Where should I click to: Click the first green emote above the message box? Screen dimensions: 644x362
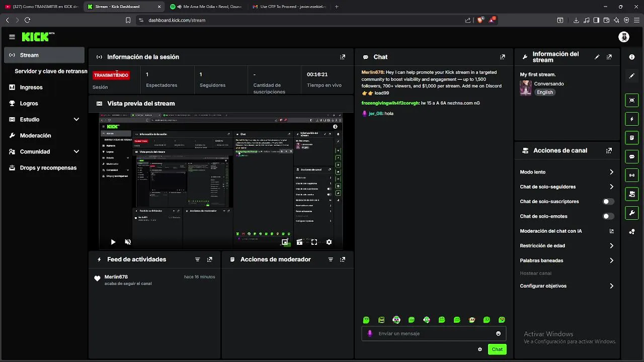coord(366,320)
